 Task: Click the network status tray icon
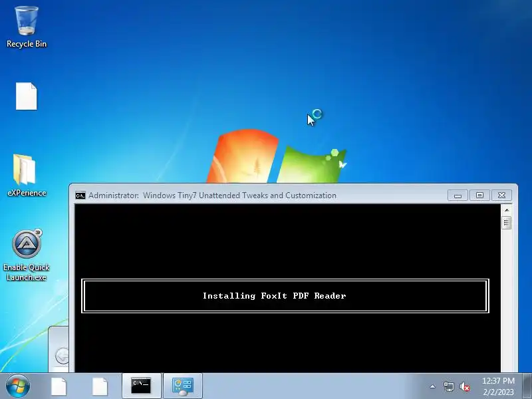448,386
